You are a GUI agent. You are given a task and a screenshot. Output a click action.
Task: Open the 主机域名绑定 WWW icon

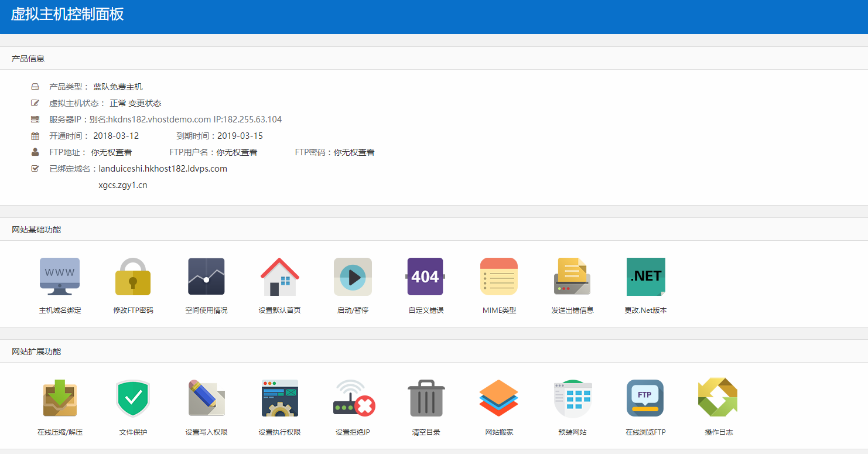point(60,277)
